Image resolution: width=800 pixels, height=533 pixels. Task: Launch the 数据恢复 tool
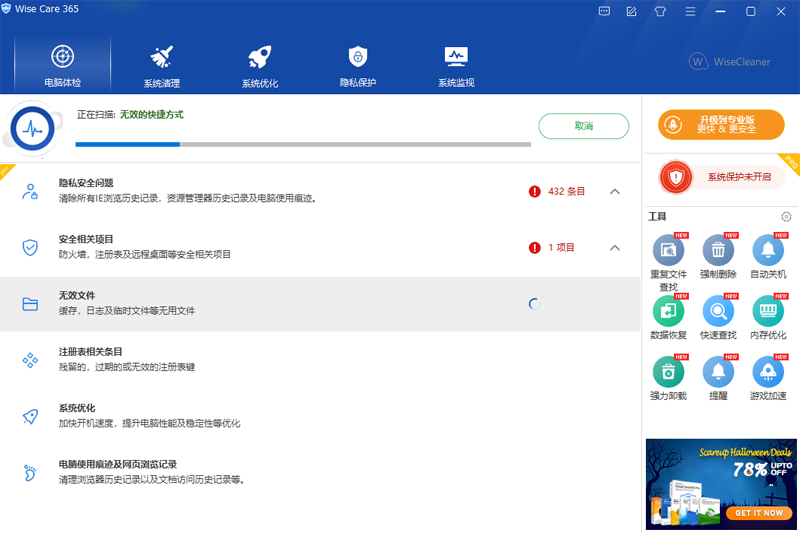click(x=668, y=313)
